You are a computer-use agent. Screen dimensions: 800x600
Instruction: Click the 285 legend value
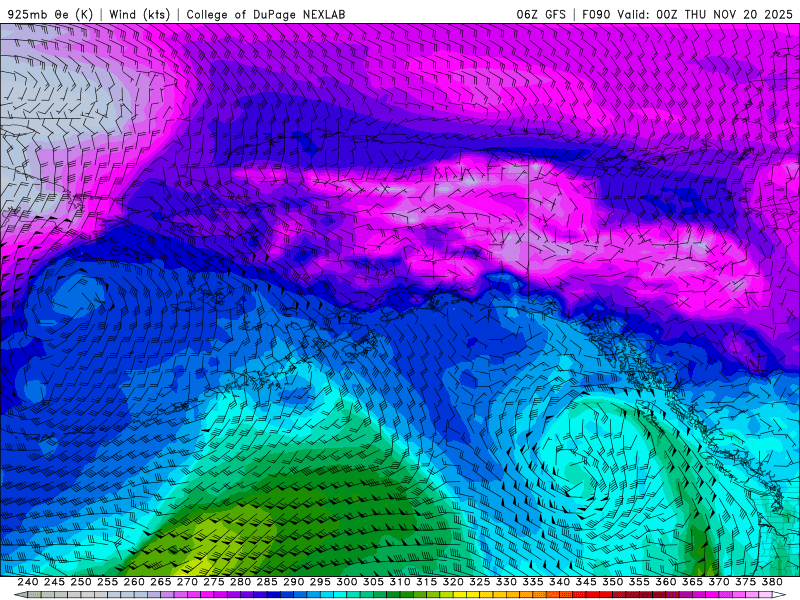point(267,582)
